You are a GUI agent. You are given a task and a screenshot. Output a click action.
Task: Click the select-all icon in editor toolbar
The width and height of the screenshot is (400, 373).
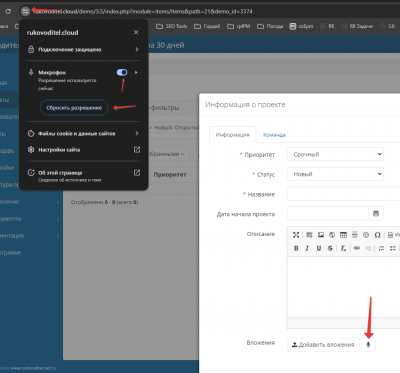point(309,235)
